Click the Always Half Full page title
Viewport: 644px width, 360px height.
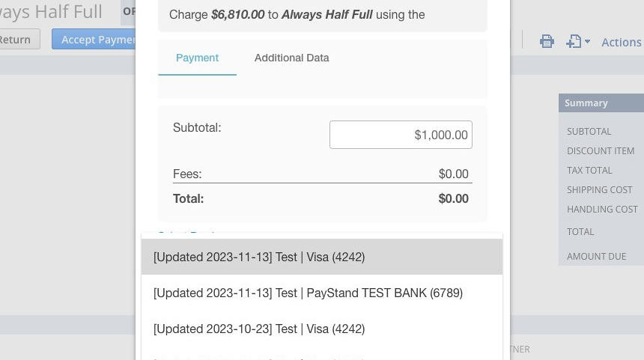51,11
